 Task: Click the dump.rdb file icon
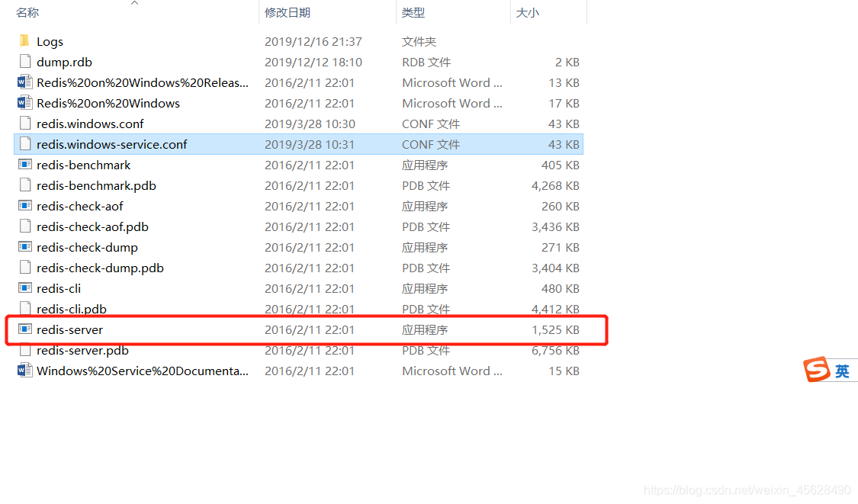pyautogui.click(x=24, y=61)
